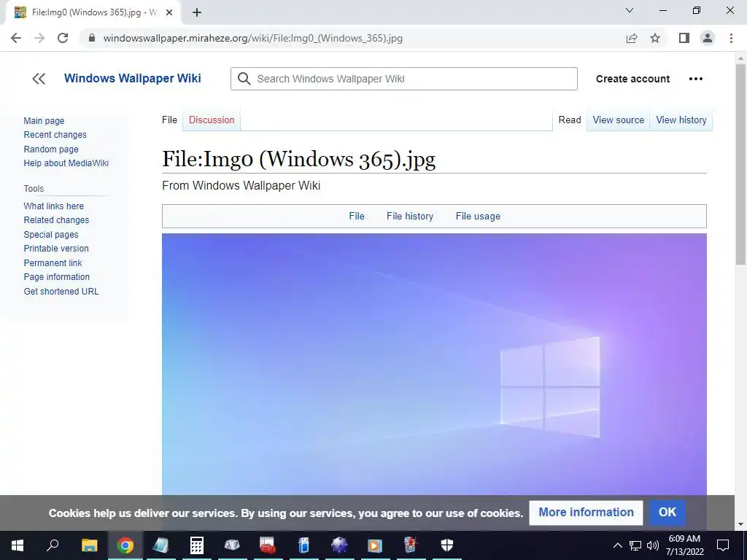Jump to File usage section link
Image resolution: width=747 pixels, height=560 pixels.
478,216
